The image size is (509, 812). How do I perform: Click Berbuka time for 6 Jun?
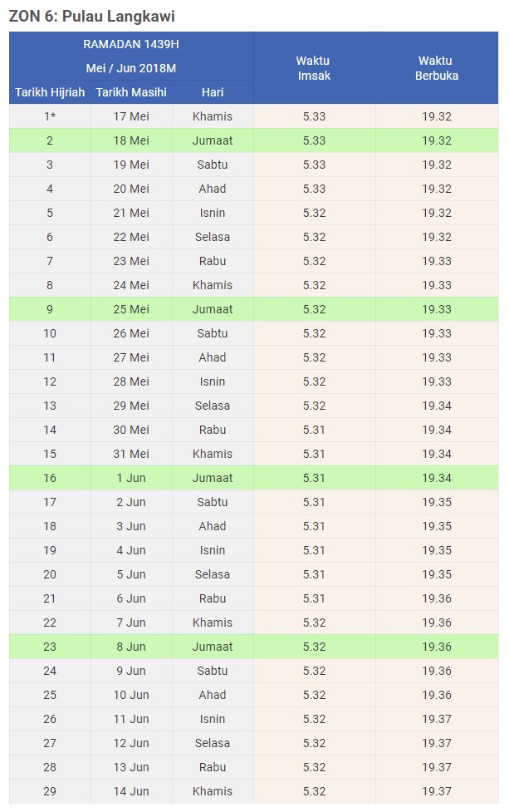(437, 598)
